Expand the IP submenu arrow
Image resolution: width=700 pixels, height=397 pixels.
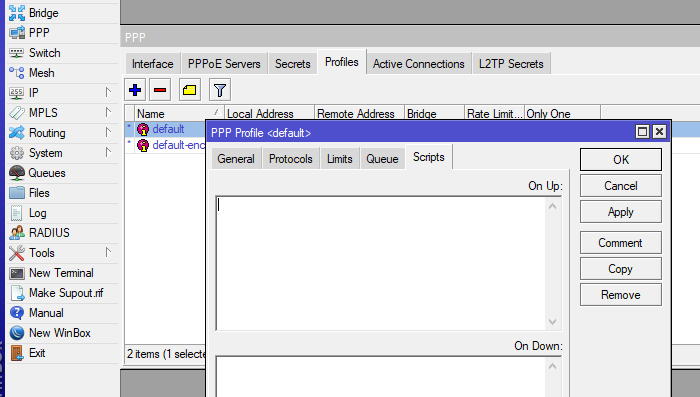pos(108,92)
